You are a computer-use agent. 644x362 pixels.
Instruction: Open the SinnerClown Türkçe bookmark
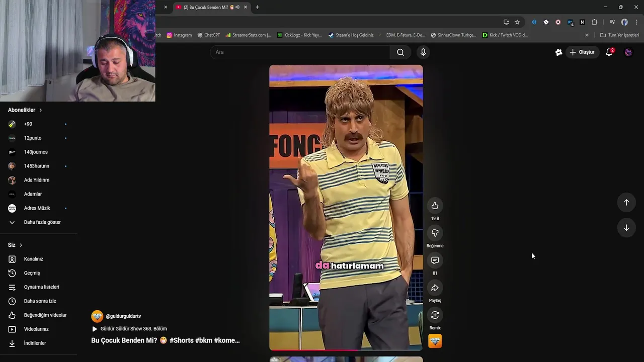coord(453,35)
